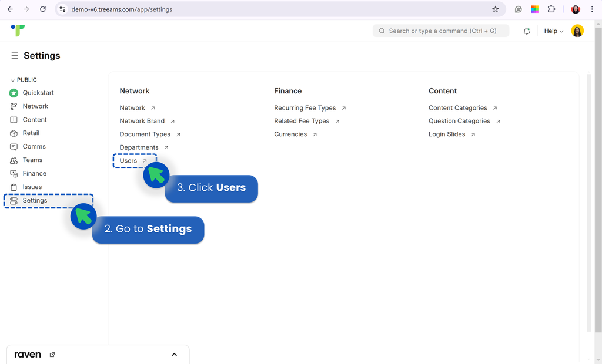The width and height of the screenshot is (602, 364).
Task: Select the Quickstart star icon in sidebar
Action: pos(13,93)
